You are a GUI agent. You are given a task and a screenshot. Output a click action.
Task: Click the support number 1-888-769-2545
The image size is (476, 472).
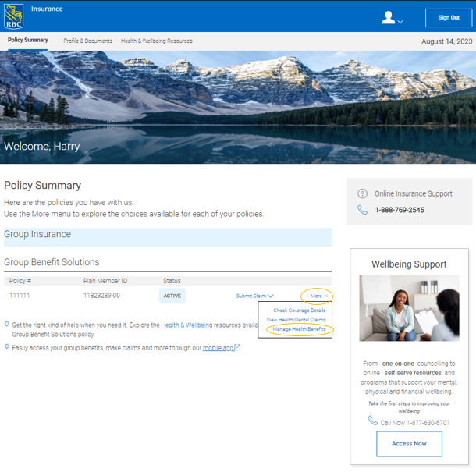pyautogui.click(x=400, y=210)
